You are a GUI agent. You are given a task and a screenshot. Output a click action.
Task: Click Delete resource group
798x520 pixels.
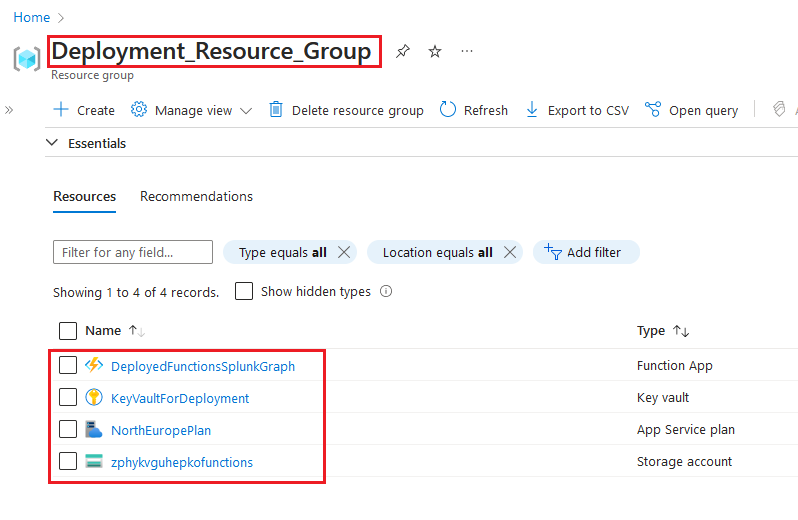(346, 110)
